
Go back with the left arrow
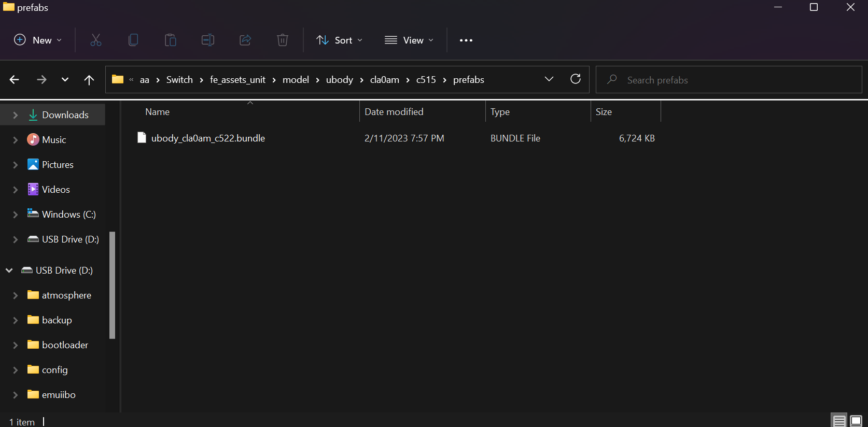tap(15, 79)
